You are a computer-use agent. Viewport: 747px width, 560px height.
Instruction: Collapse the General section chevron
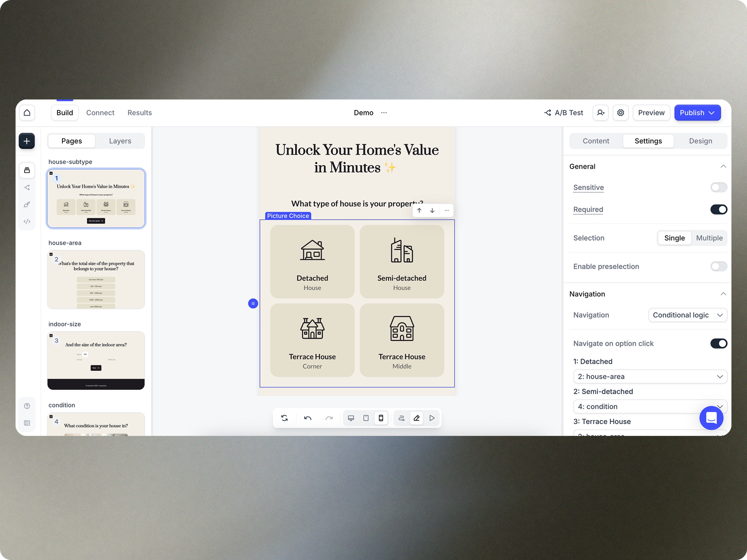(723, 166)
